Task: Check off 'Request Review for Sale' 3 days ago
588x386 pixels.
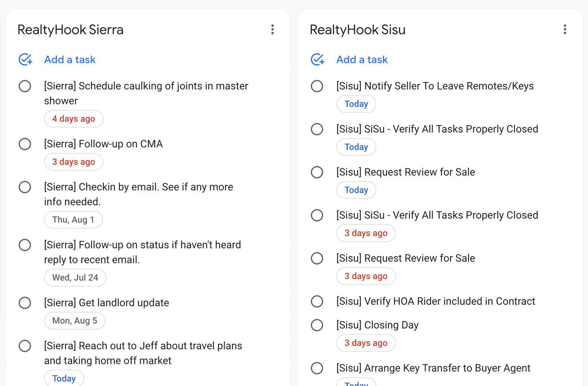Action: pos(317,258)
